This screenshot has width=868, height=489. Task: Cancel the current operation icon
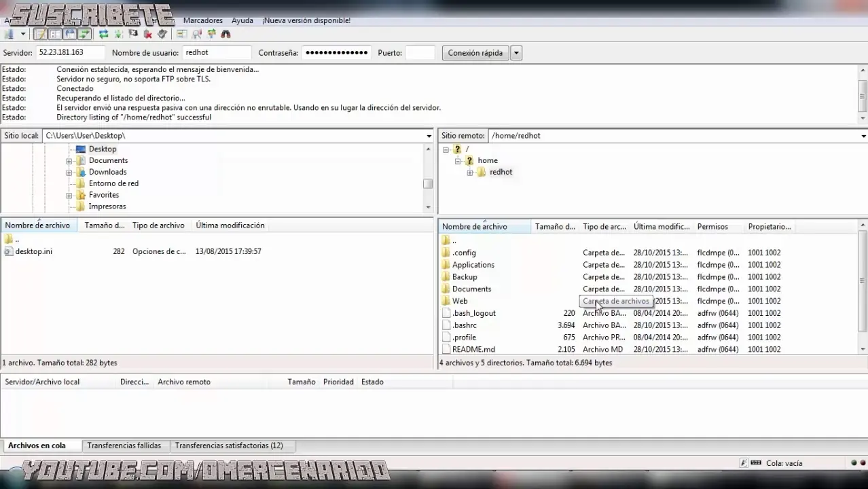pos(133,34)
